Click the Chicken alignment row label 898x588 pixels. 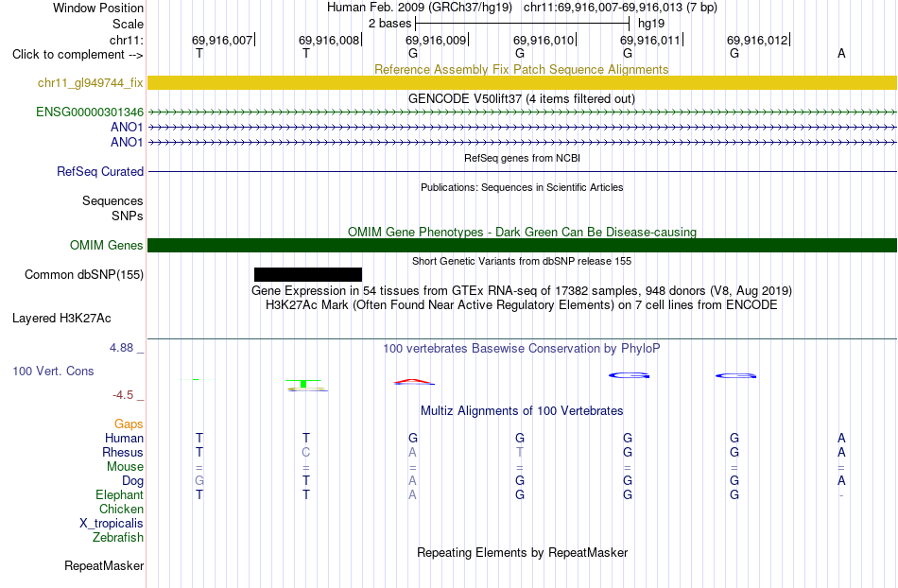[x=121, y=509]
